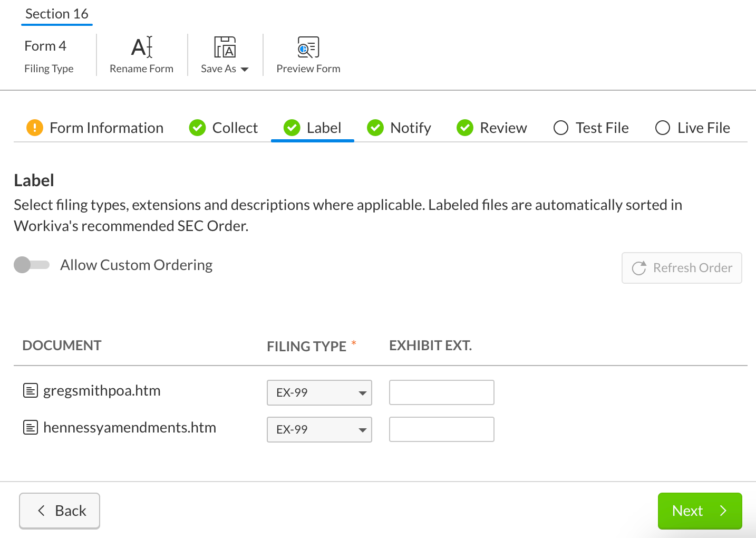Click the orange warning icon on Form Information
The width and height of the screenshot is (756, 538).
click(x=35, y=128)
